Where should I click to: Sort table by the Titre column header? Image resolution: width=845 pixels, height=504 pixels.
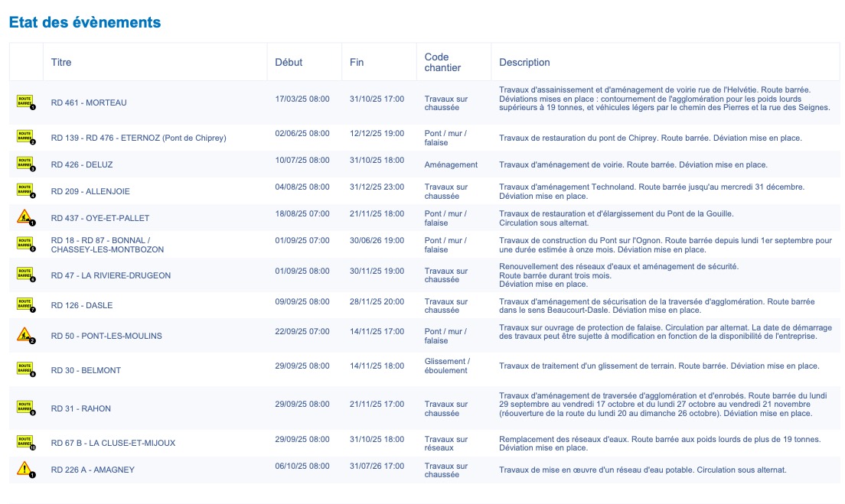[61, 62]
